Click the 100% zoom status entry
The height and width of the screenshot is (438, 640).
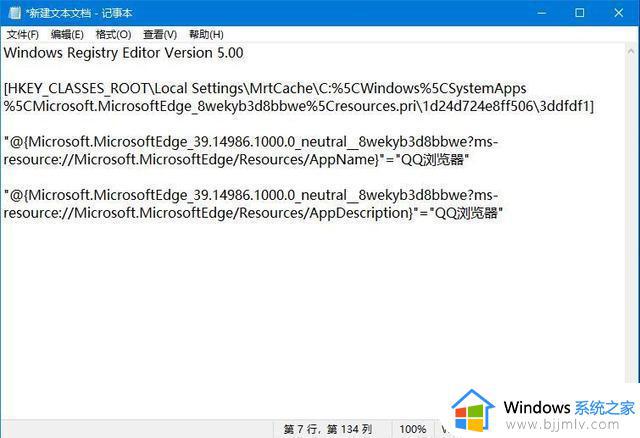(x=413, y=429)
